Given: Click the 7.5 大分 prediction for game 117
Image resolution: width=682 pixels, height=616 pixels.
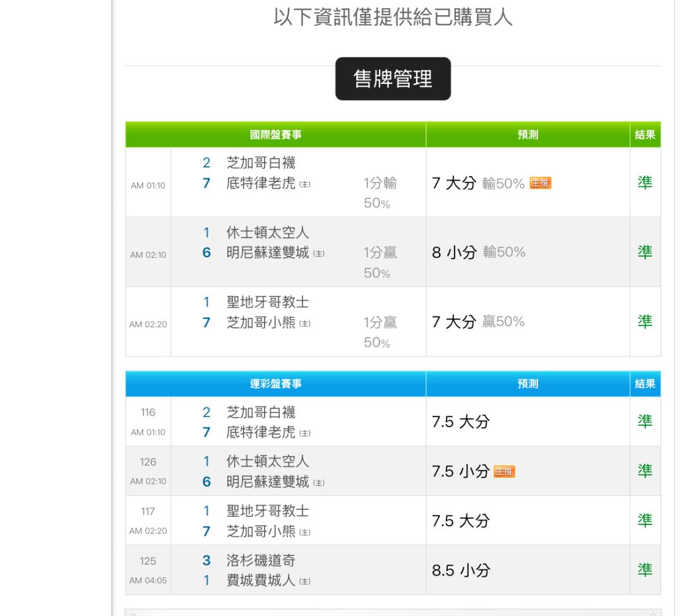Looking at the screenshot, I should [x=460, y=521].
